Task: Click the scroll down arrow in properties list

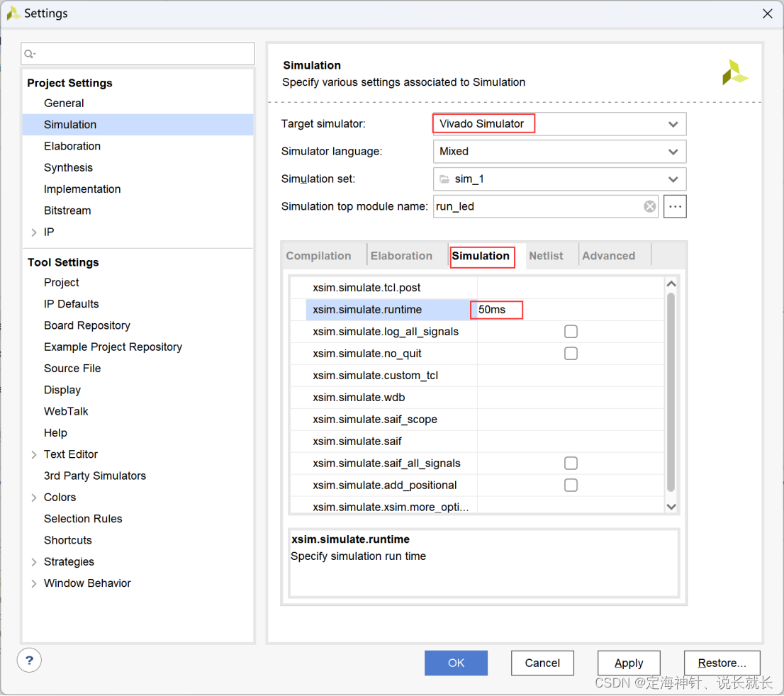Action: point(671,507)
